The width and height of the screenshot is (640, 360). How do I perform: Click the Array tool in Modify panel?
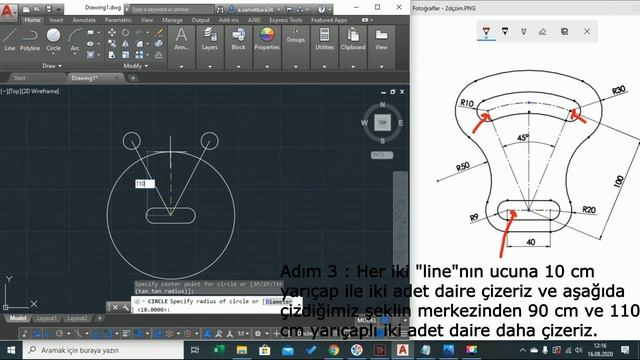[x=139, y=54]
